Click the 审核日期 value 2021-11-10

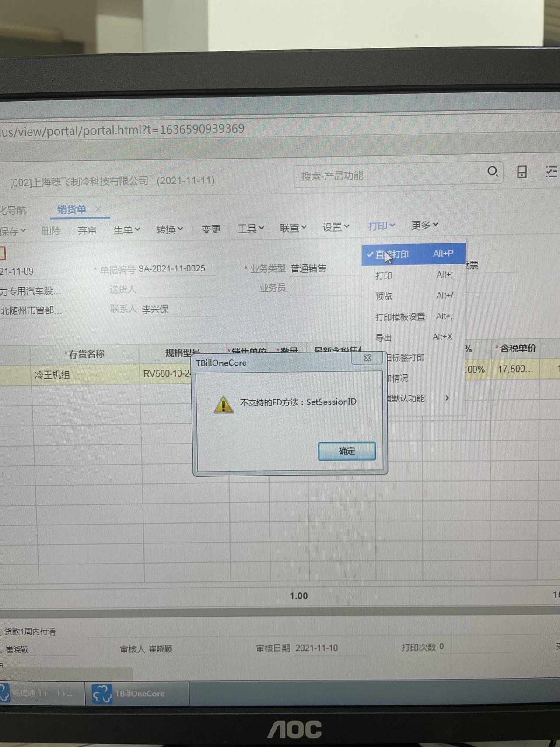coord(316,648)
